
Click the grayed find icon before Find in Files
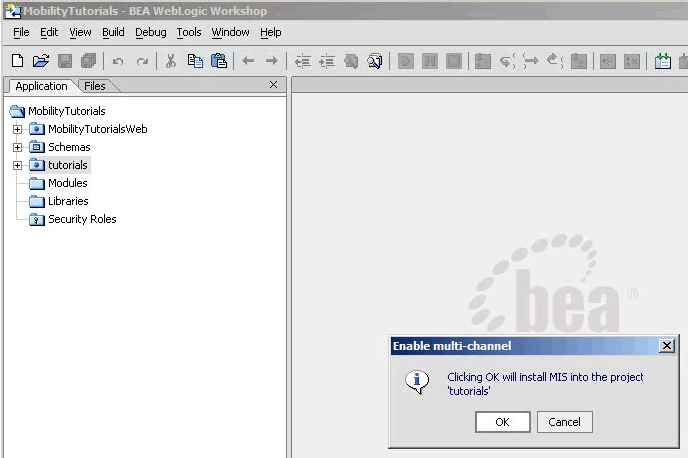point(351,61)
